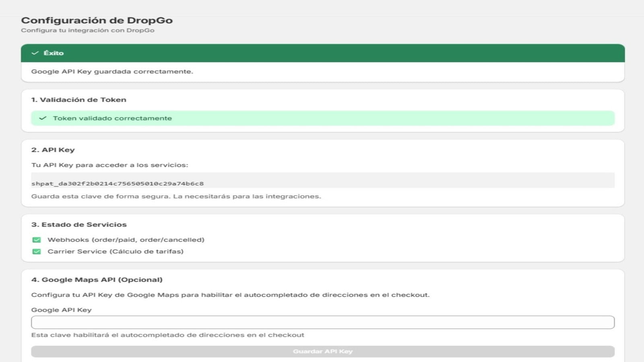Viewport: 644px width, 362px height.
Task: Click the '1. Validación de Token' heading
Action: 79,100
